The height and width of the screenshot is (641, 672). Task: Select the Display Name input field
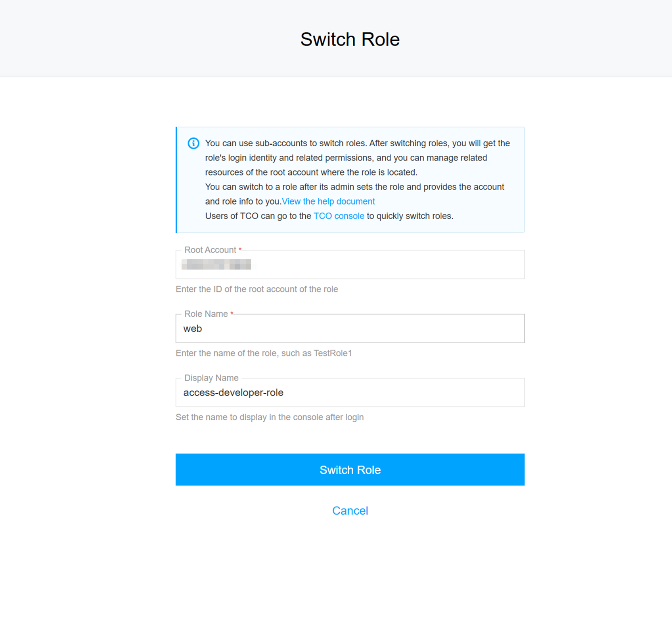[x=350, y=392]
